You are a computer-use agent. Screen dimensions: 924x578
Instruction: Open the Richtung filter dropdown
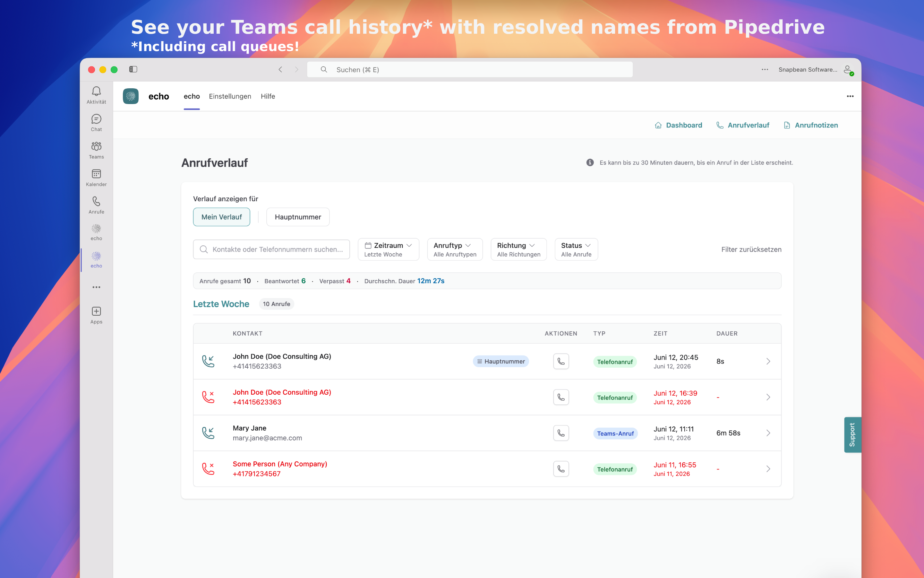(518, 249)
